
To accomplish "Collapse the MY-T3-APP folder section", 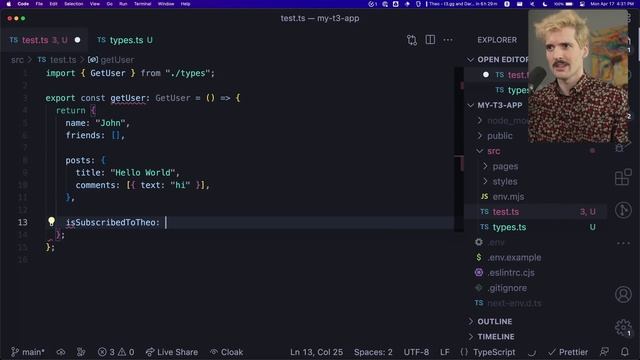I will (x=470, y=105).
